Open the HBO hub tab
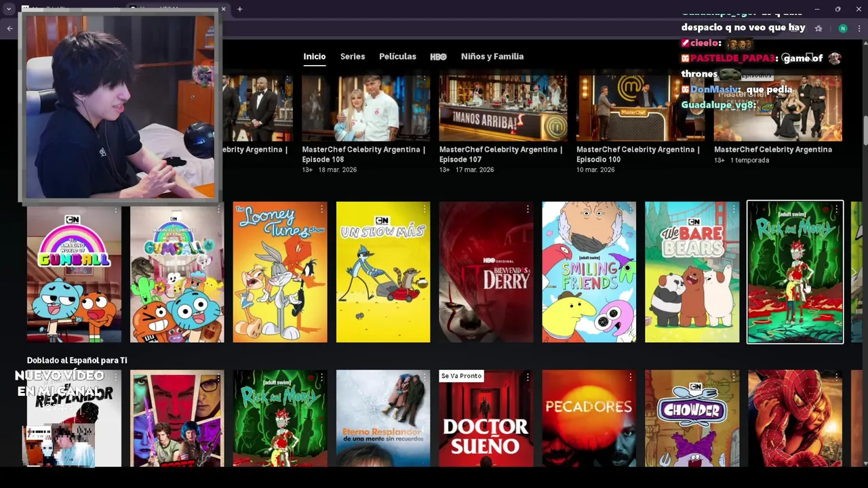Image resolution: width=868 pixels, height=488 pixels. pyautogui.click(x=438, y=56)
